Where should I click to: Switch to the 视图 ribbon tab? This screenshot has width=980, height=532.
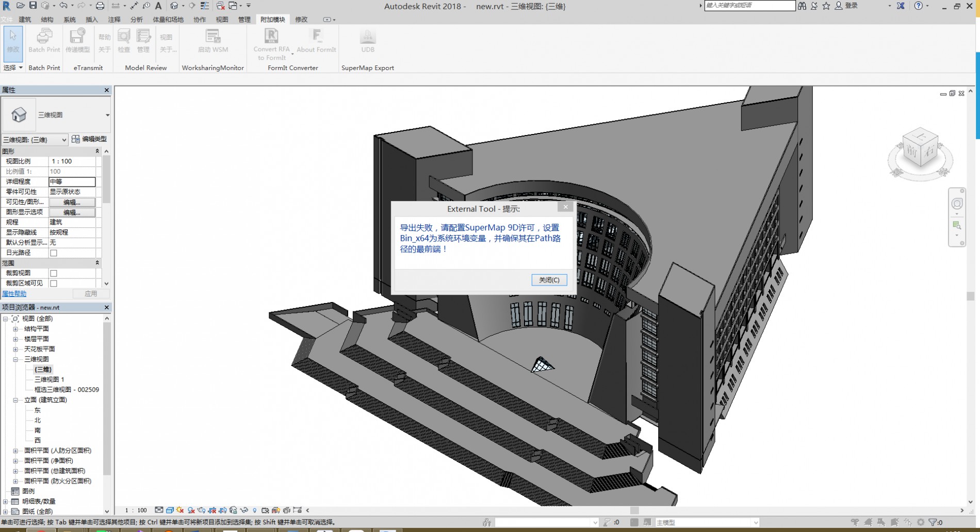(222, 20)
